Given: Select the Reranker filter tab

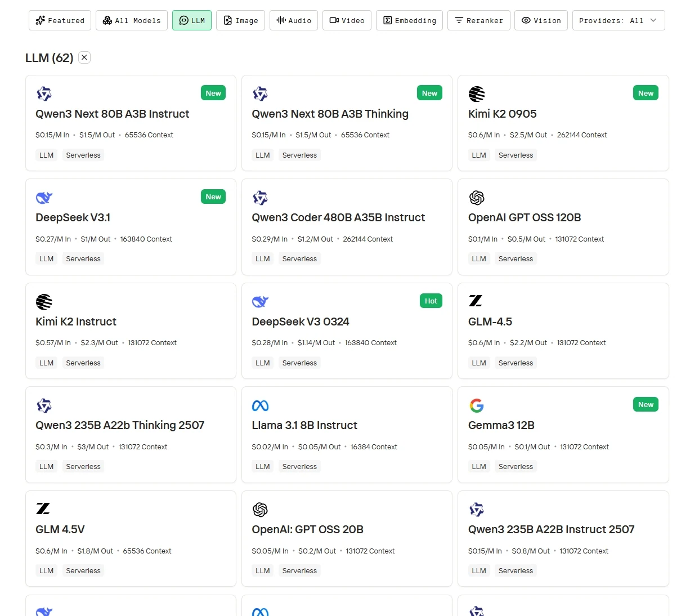Looking at the screenshot, I should click(479, 20).
